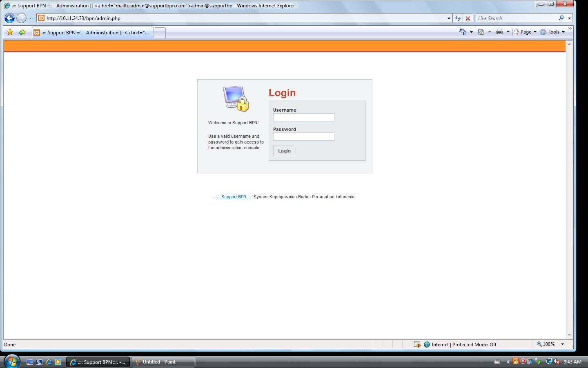Click the Live Search text box
This screenshot has width=588, height=368.
(x=516, y=18)
